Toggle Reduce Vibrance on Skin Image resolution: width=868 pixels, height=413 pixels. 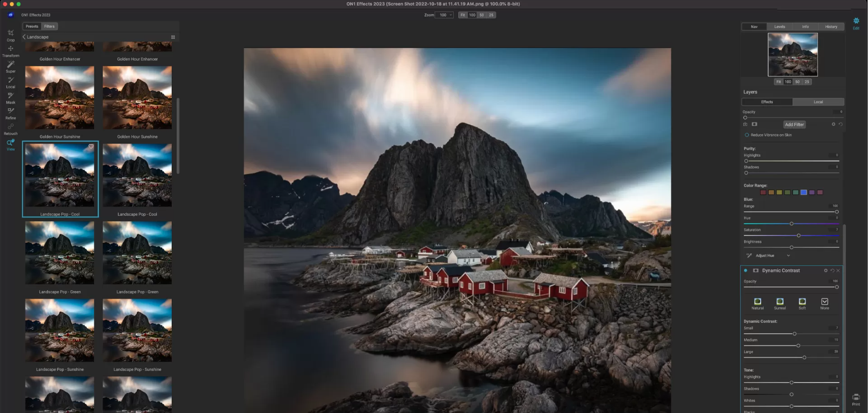coord(747,135)
